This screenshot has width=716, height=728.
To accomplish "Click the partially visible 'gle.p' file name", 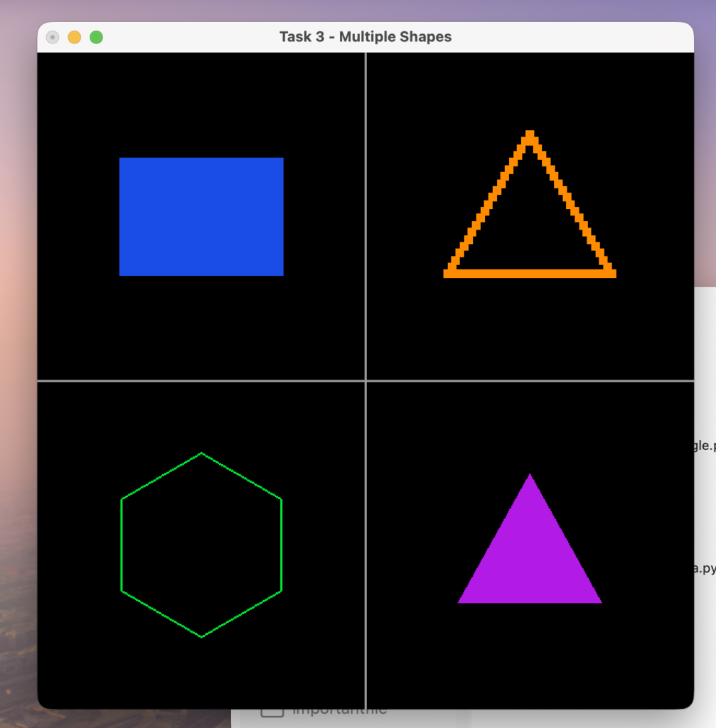I will pos(704,446).
